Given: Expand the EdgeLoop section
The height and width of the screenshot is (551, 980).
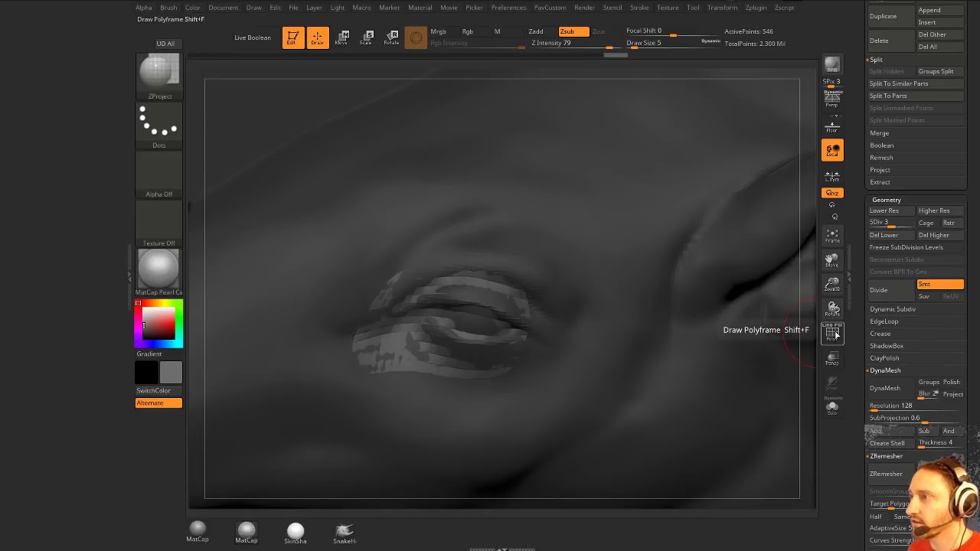Looking at the screenshot, I should (884, 321).
